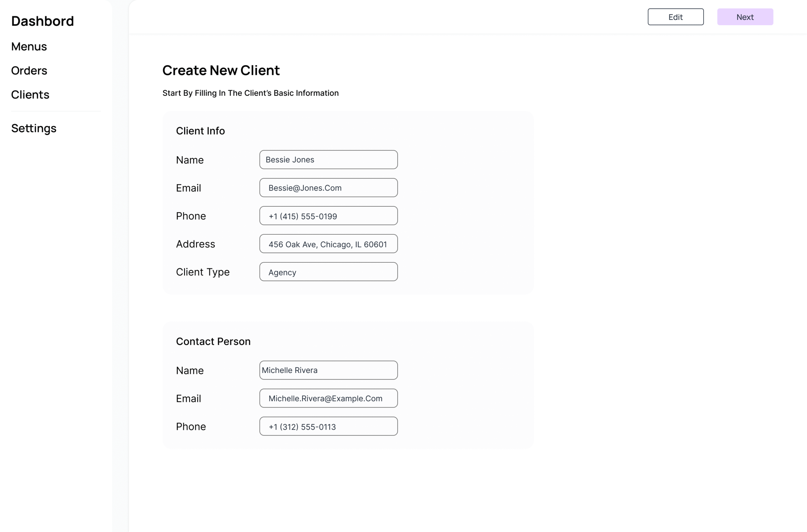This screenshot has height=532, width=807.
Task: Focus the Michelle Rivera name field
Action: click(328, 370)
